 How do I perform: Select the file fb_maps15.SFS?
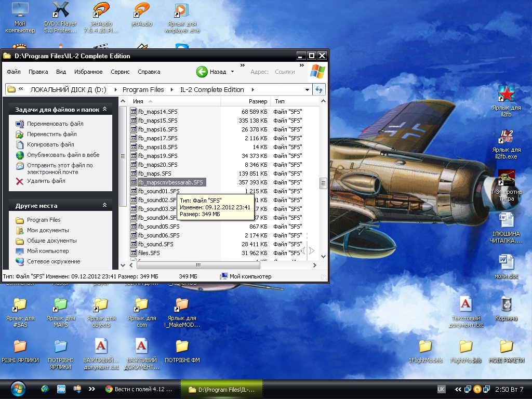tap(158, 121)
